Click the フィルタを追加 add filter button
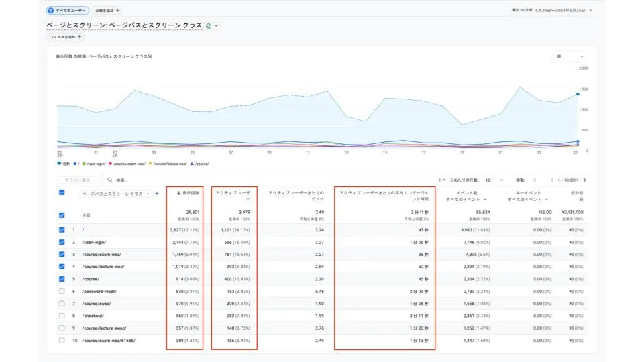 (66, 37)
